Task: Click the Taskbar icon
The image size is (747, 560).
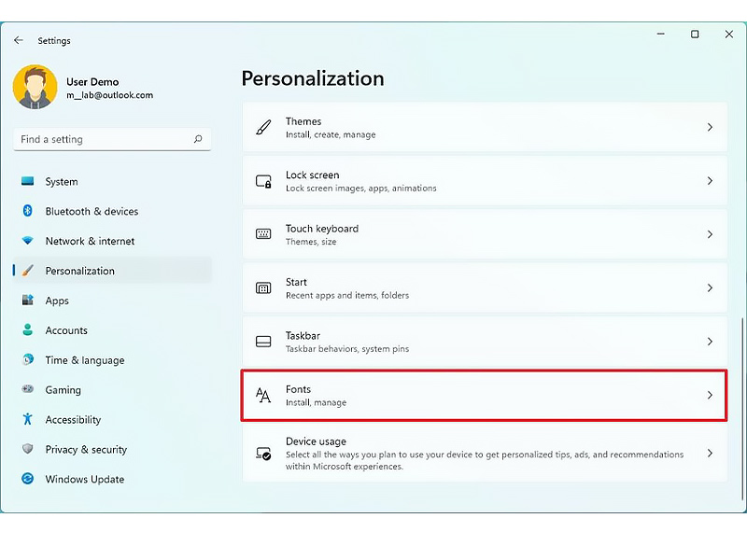Action: [263, 342]
